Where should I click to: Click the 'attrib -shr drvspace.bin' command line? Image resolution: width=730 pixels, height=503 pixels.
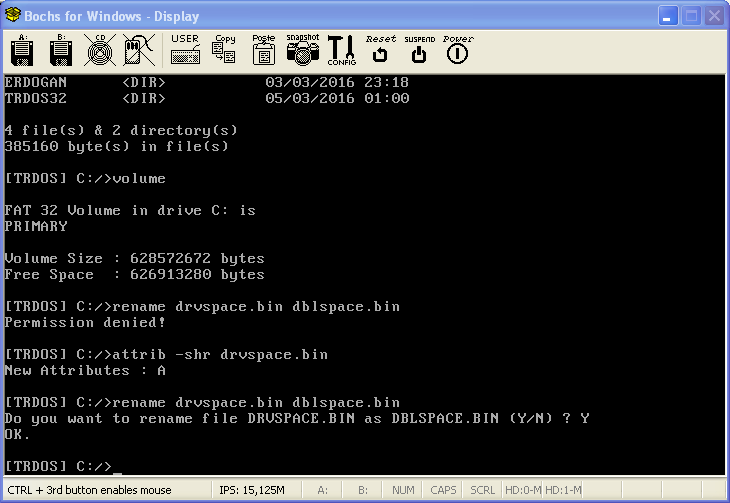[166, 354]
